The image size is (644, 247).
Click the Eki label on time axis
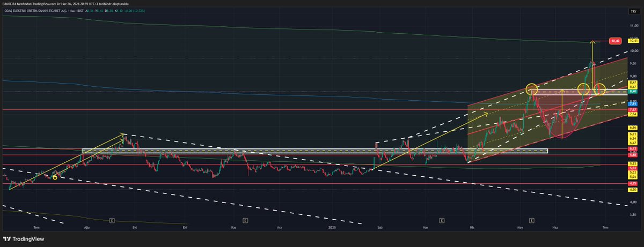[185, 227]
